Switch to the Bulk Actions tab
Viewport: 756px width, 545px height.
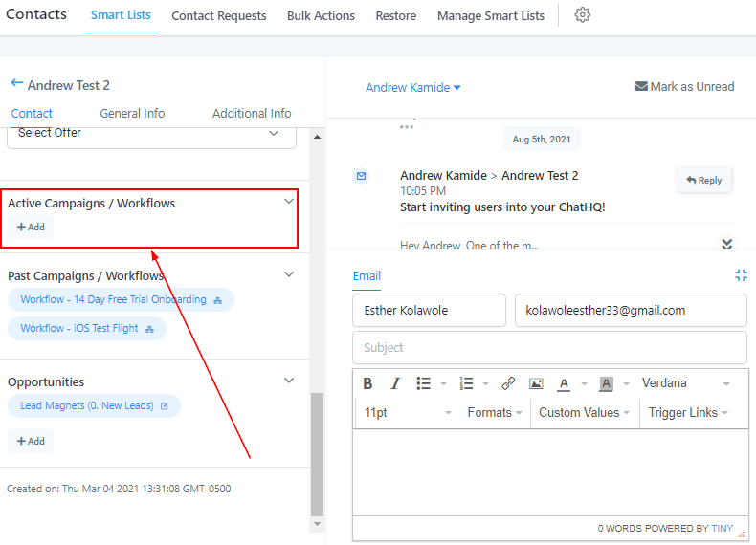pyautogui.click(x=321, y=16)
